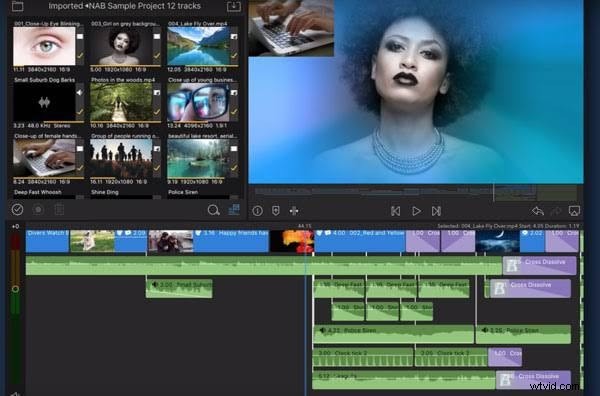This screenshot has width=600, height=396.
Task: Toggle the library sort/grid view icon
Action: click(x=234, y=210)
